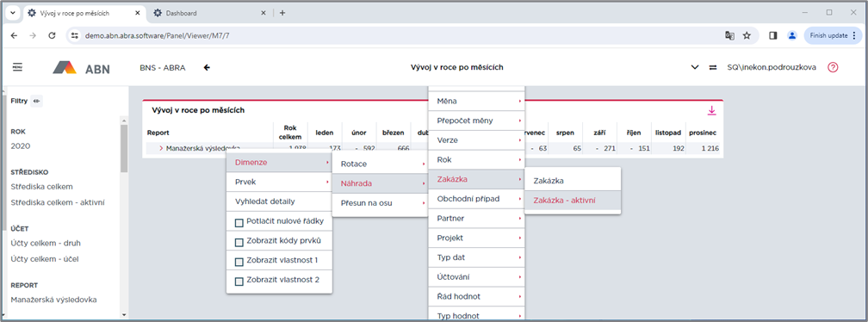
Task: Open the translate page icon
Action: pyautogui.click(x=729, y=35)
